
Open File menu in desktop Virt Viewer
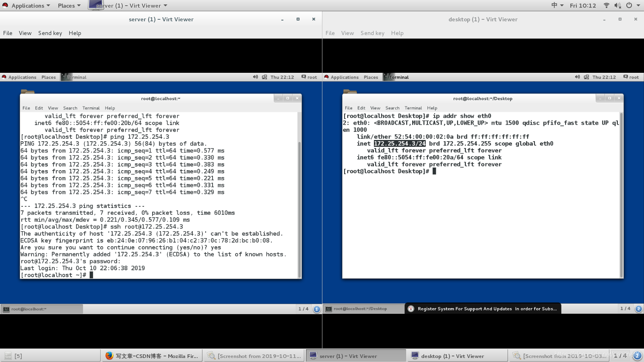[x=330, y=33]
